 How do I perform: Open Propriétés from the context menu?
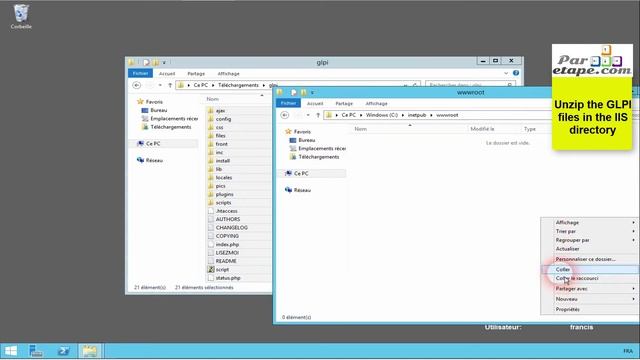pyautogui.click(x=590, y=309)
